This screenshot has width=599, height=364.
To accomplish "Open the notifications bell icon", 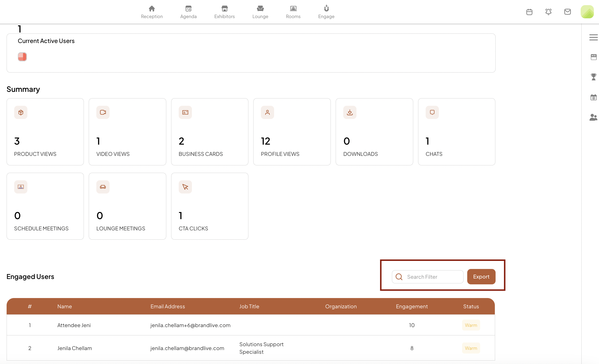I will [548, 12].
